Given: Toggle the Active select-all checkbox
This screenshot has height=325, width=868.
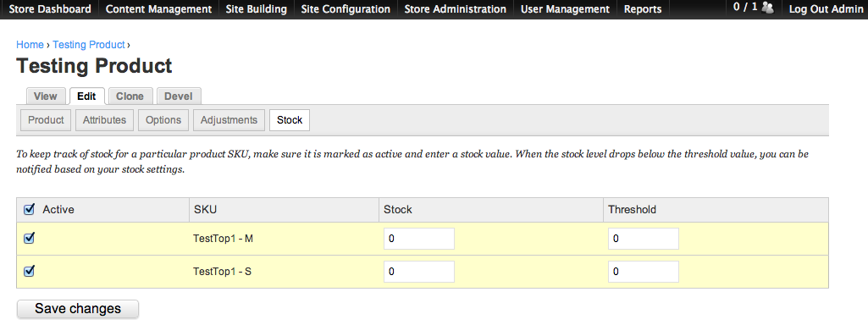Looking at the screenshot, I should point(30,210).
